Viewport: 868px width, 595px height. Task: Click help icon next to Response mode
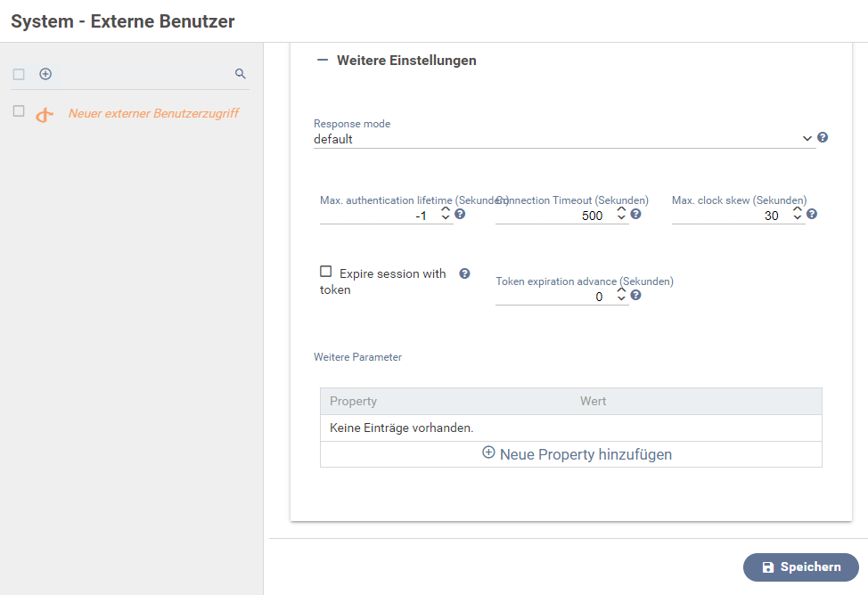[823, 138]
